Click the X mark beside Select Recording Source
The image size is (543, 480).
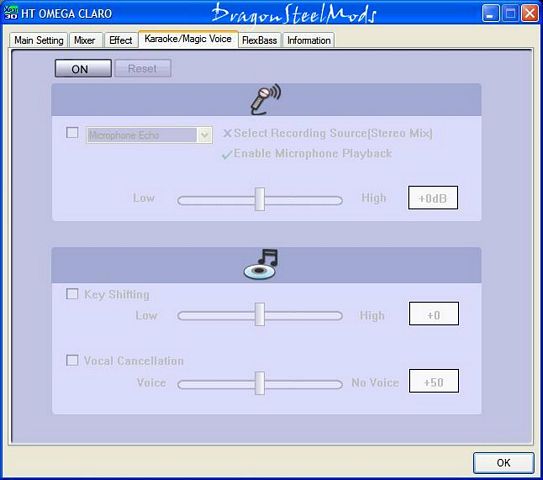(227, 133)
